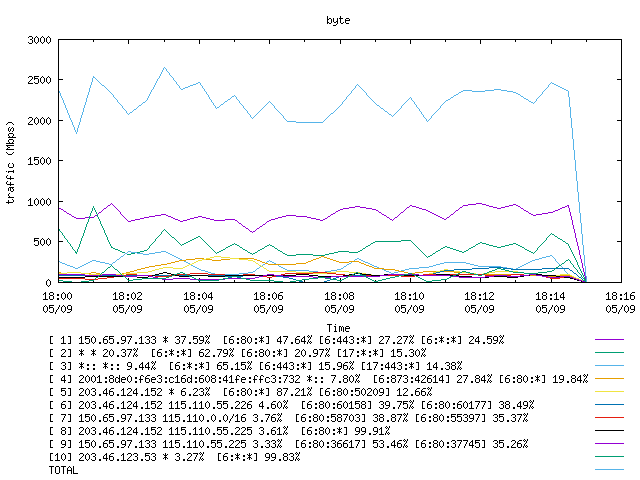Click the red line sample for entry 7
Viewport: 640px width, 480px height.
(x=609, y=418)
